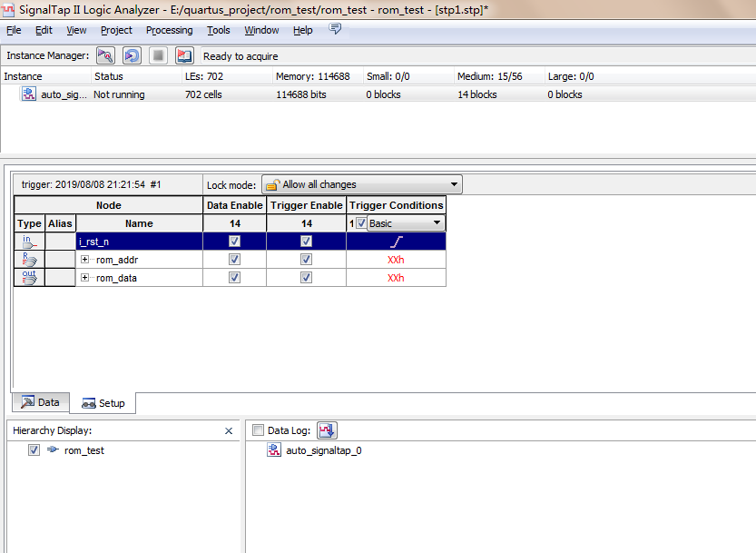Open the Processing menu
The image size is (756, 553).
click(169, 30)
